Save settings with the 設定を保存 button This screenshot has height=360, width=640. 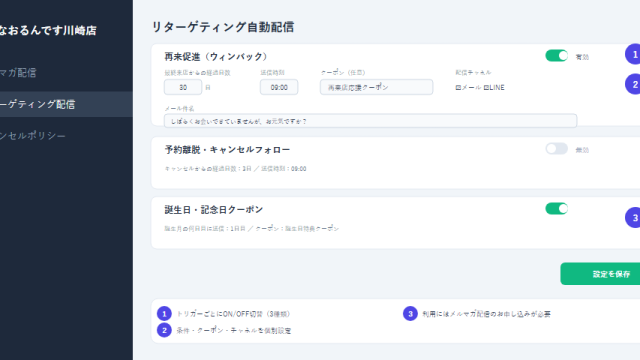(600, 274)
